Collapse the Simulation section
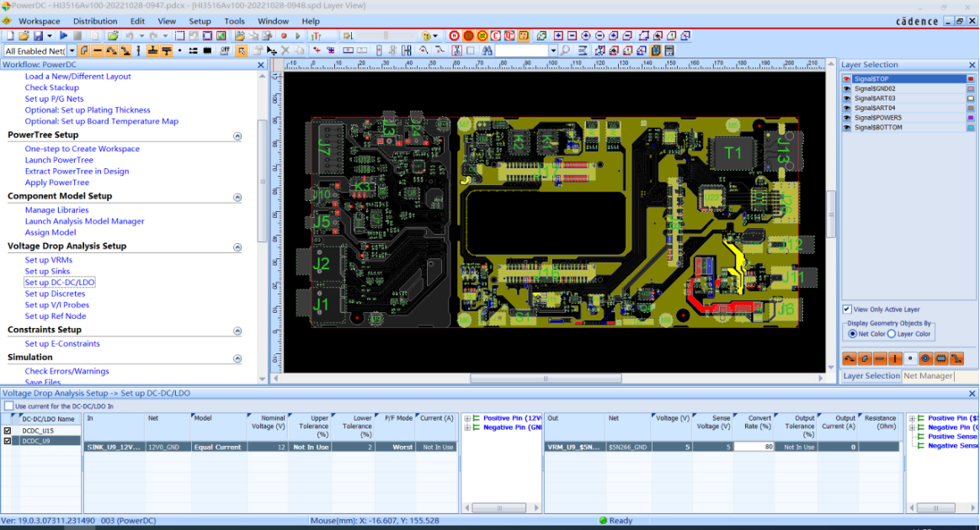Viewport: 980px width, 530px height. pyautogui.click(x=237, y=358)
